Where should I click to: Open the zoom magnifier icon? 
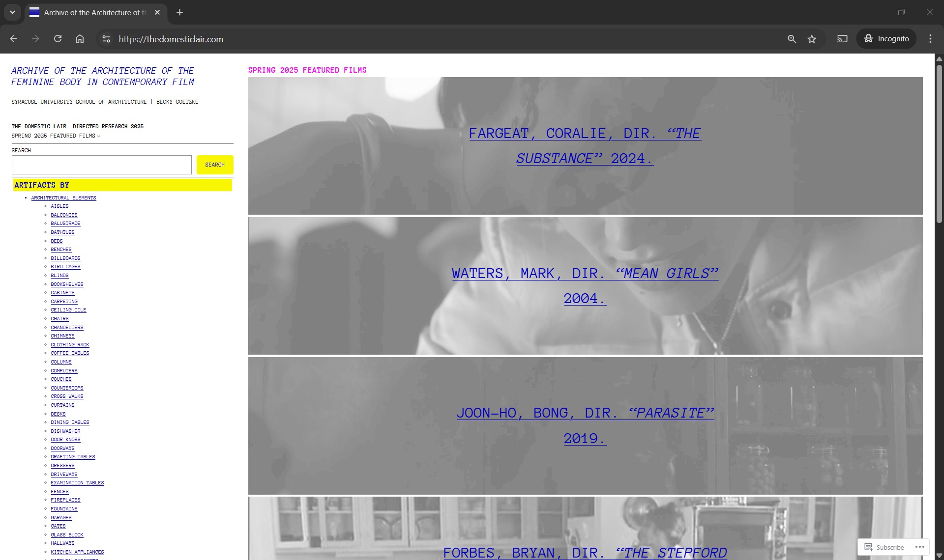coord(792,39)
